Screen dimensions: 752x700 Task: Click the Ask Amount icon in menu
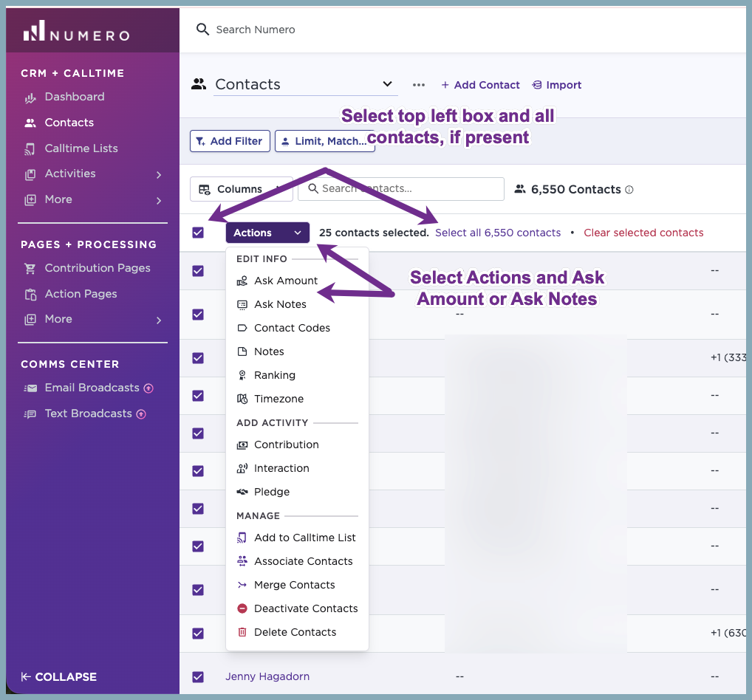click(x=242, y=281)
